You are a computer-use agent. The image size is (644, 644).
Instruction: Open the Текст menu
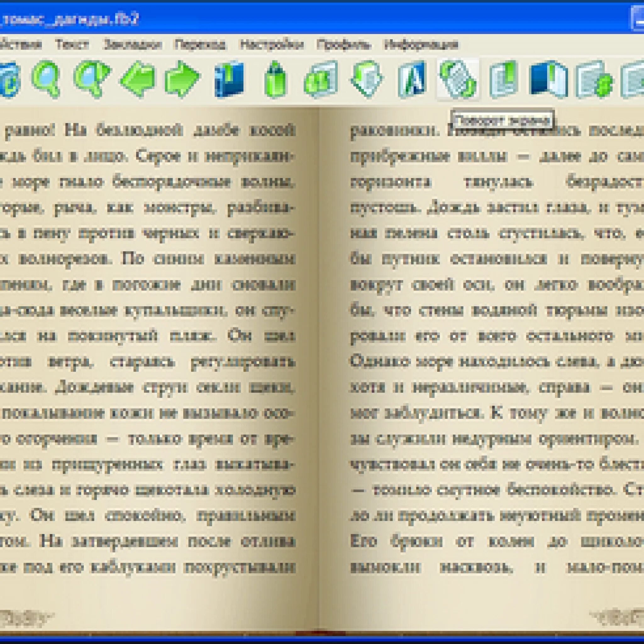[x=72, y=44]
